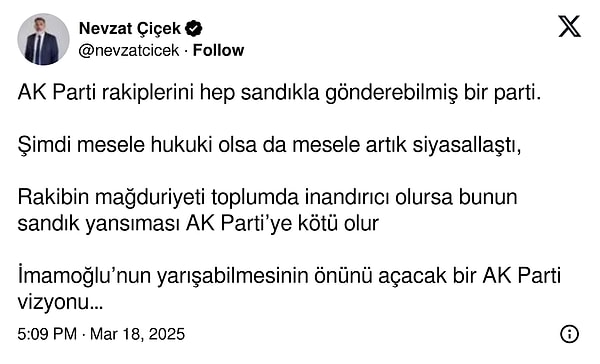Follow the @nevzatcicek account

[x=218, y=50]
